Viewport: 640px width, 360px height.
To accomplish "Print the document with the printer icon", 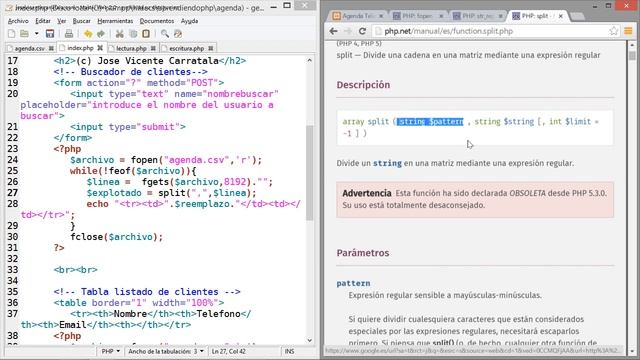I will (69, 34).
